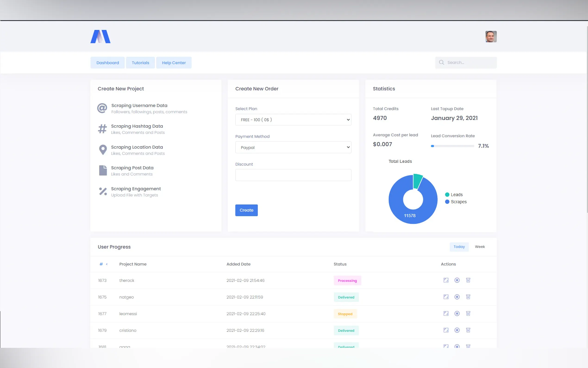Sort table by the # column arrow
Screen dimensions: 588x368
[x=106, y=264]
